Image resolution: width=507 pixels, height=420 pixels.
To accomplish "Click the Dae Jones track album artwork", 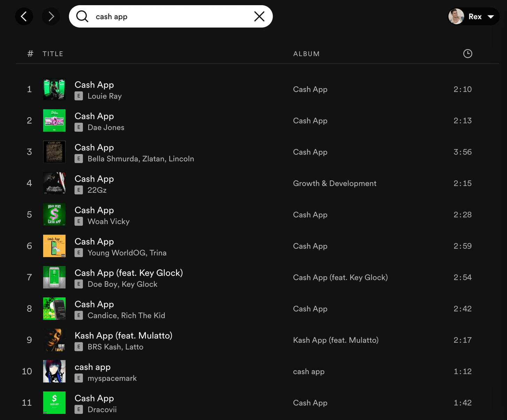I will click(54, 121).
